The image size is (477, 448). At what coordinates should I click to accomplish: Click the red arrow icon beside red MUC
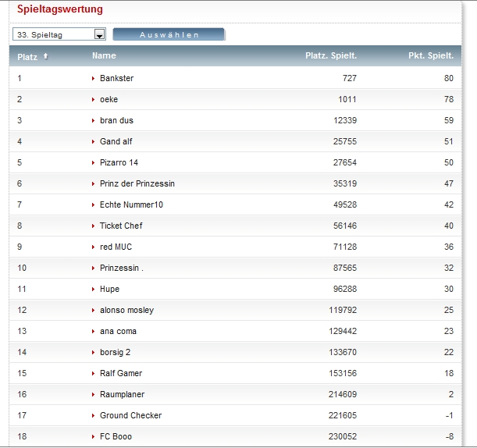pos(94,247)
